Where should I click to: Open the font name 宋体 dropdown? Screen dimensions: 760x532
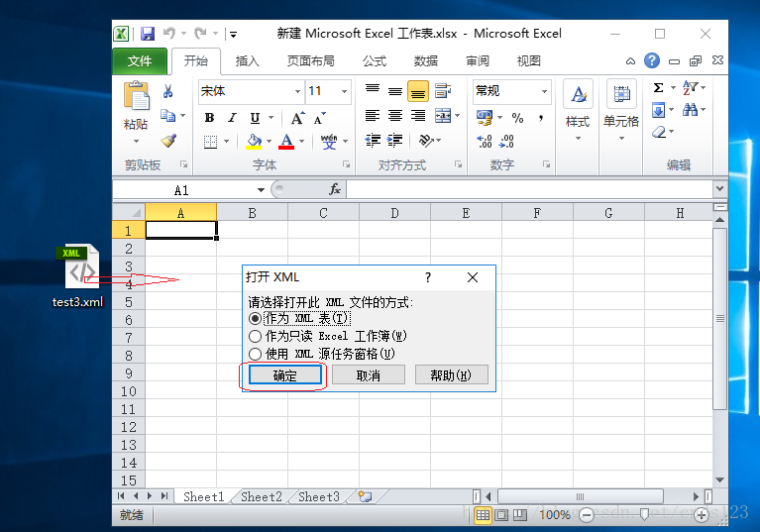(x=297, y=91)
